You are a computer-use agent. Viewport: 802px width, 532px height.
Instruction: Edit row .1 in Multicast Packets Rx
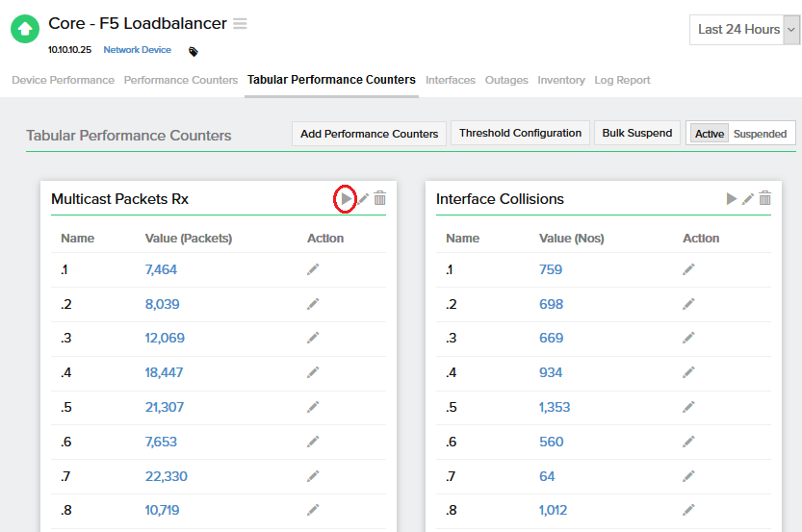313,270
